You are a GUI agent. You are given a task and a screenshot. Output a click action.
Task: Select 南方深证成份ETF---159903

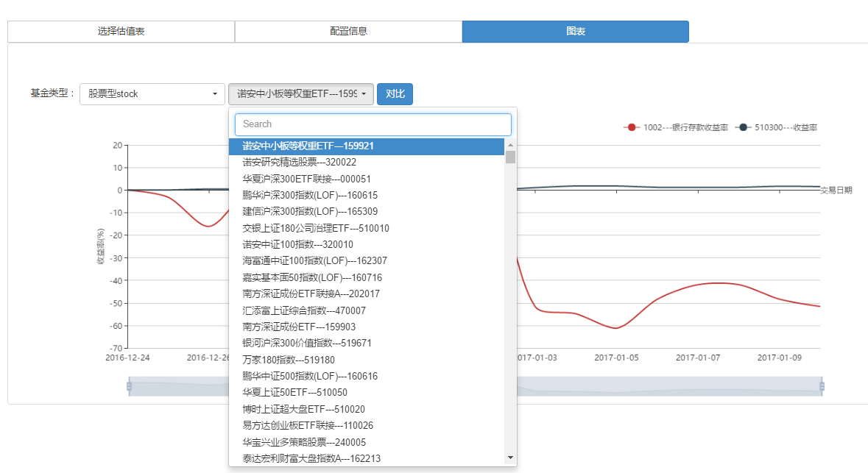click(367, 327)
